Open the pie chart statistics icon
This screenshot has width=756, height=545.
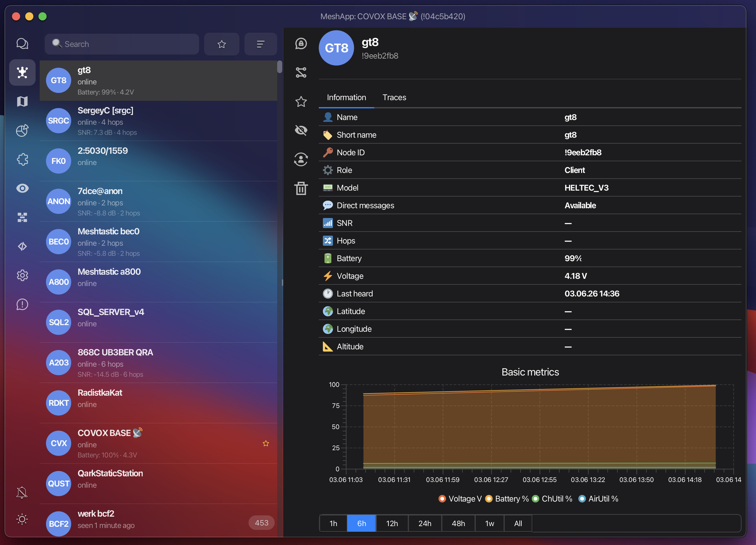pyautogui.click(x=22, y=130)
